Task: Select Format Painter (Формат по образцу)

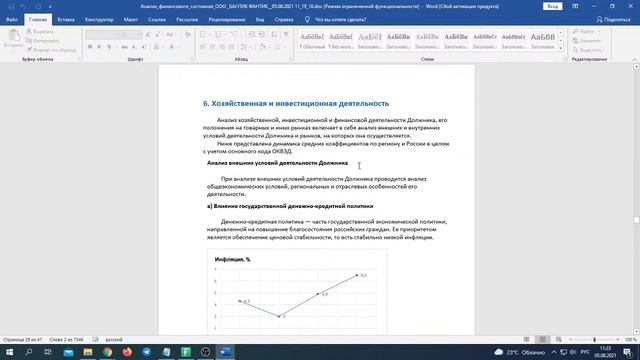Action: point(51,50)
